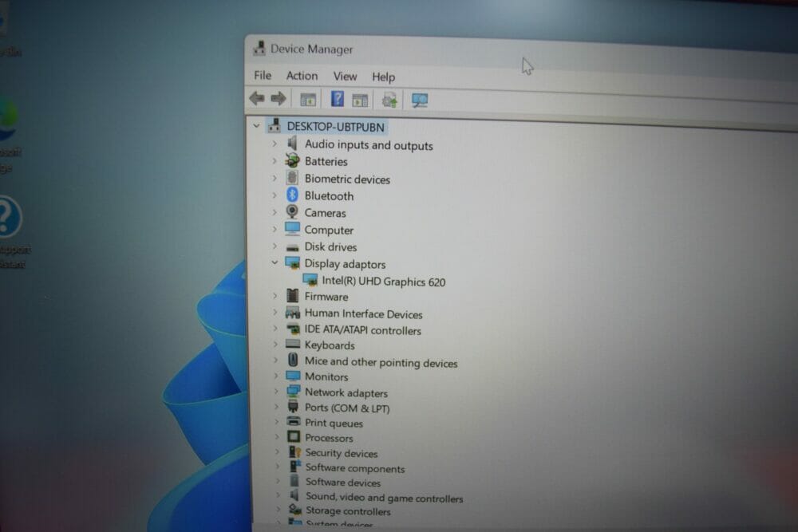Expand the Keyboards category
The width and height of the screenshot is (798, 532).
[275, 345]
